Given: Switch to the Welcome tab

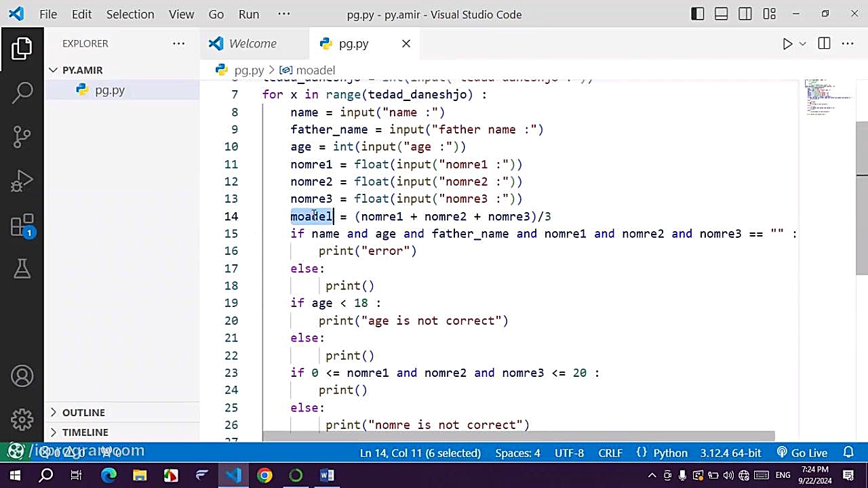Looking at the screenshot, I should coord(252,43).
